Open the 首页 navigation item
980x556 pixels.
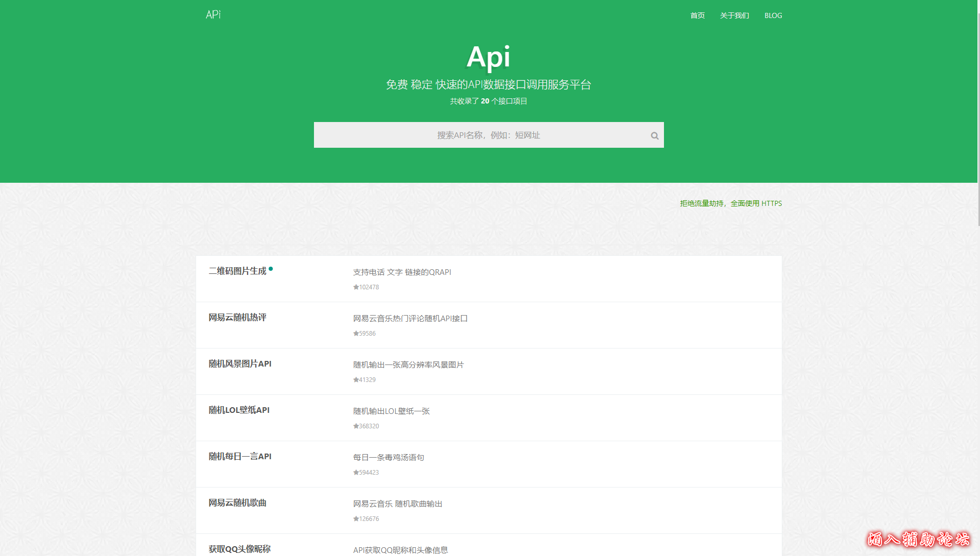click(697, 15)
